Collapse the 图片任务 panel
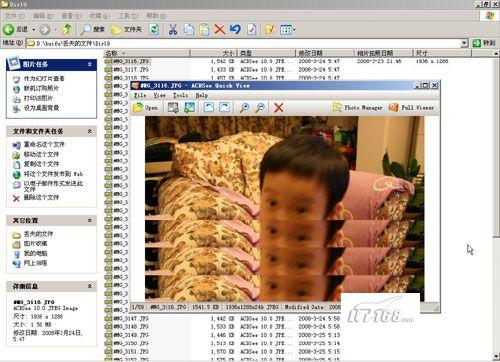The height and width of the screenshot is (362, 500). 90,64
